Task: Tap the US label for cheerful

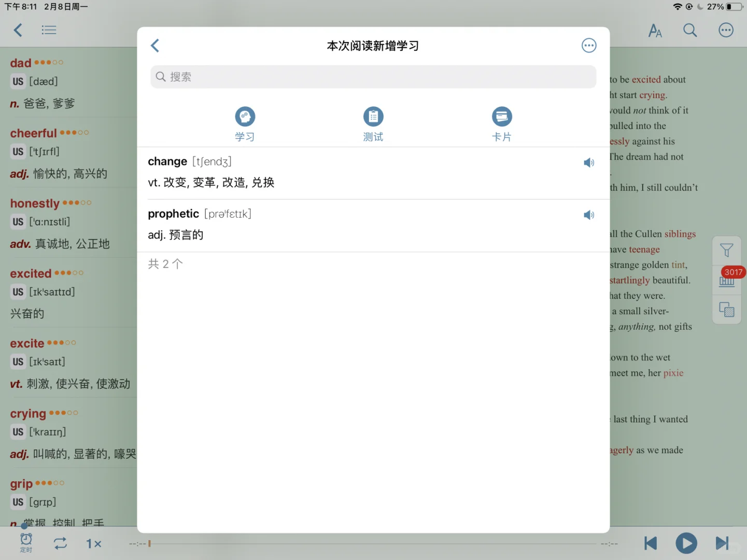Action: 18,151
